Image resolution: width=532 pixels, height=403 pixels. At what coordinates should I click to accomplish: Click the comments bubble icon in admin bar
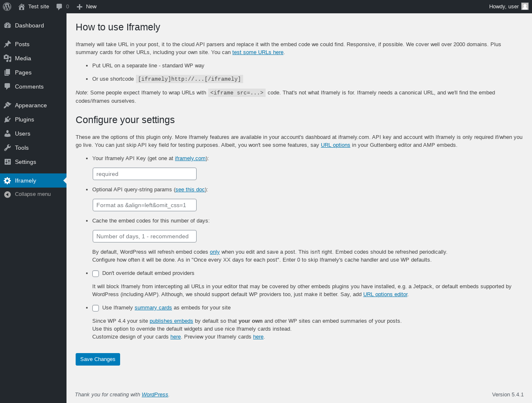point(59,7)
